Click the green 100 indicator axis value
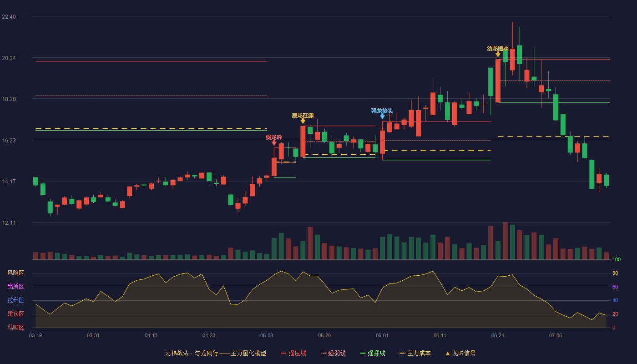637x364 pixels. point(617,260)
